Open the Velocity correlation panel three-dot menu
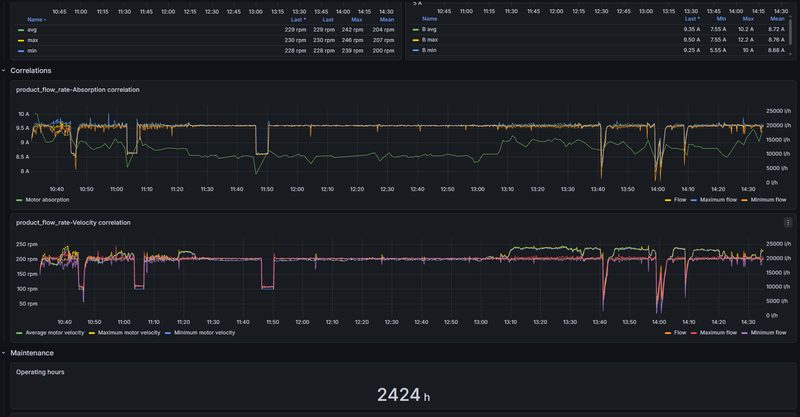Screen dimensions: 800x417 pyautogui.click(x=788, y=223)
